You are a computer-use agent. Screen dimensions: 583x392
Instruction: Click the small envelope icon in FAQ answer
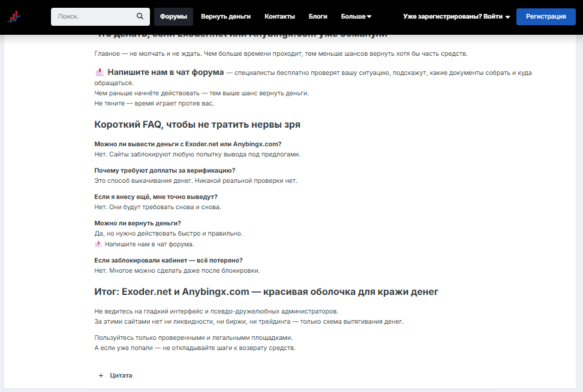point(99,244)
